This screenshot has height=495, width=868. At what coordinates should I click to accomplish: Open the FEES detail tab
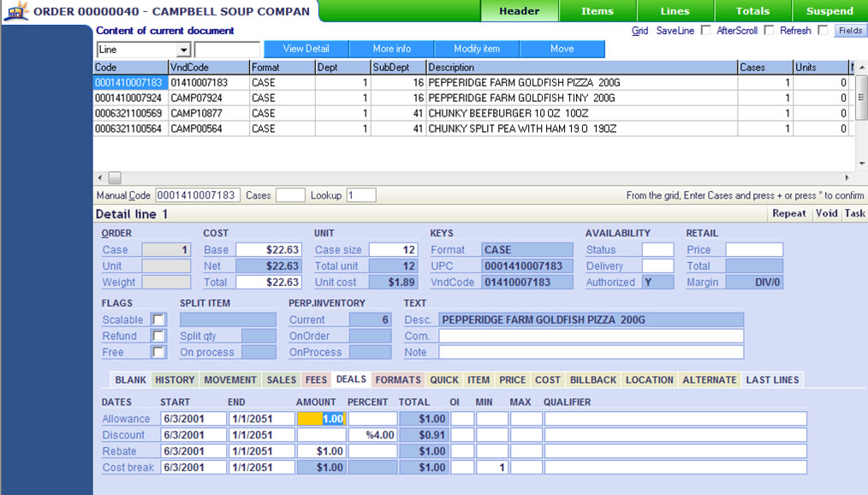pos(316,380)
